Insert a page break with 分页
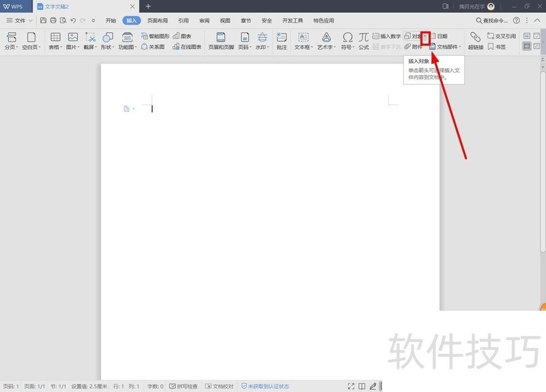Image resolution: width=546 pixels, height=392 pixels. [11, 41]
